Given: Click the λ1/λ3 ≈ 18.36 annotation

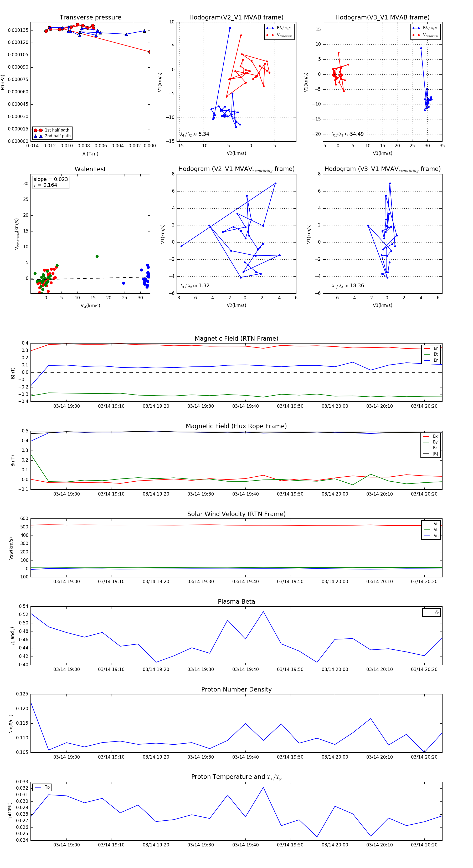Looking at the screenshot, I should coord(347,286).
